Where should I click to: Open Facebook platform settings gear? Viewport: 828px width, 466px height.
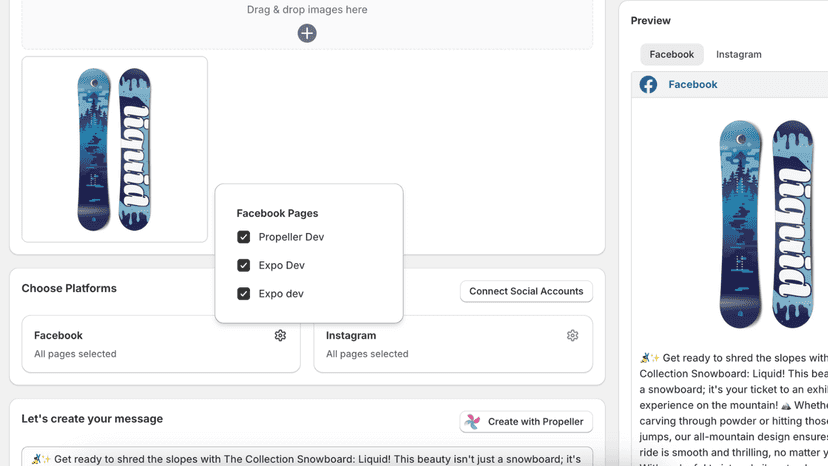(x=280, y=335)
